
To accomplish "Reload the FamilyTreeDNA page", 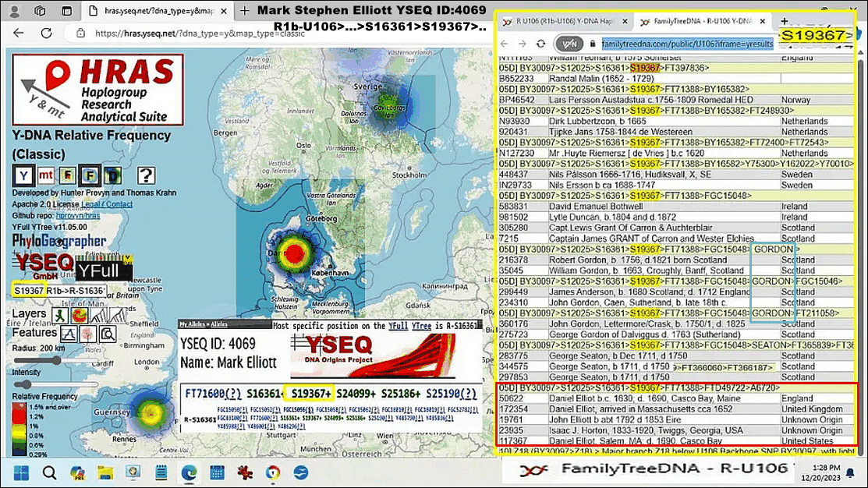I will [540, 44].
